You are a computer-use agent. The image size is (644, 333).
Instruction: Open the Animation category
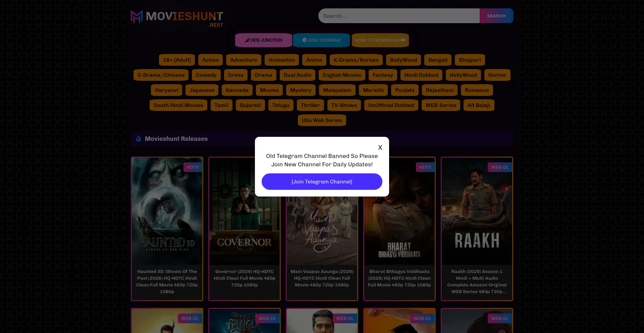click(x=282, y=60)
